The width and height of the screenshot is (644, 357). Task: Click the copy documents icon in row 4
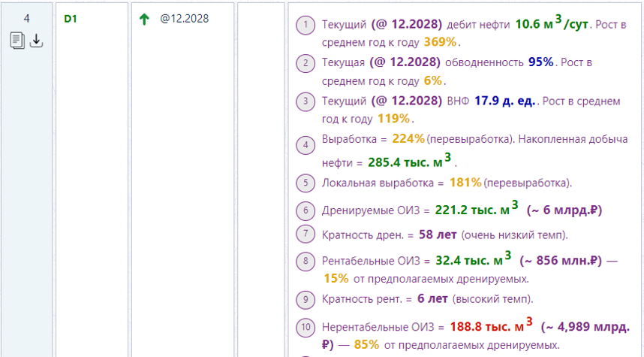click(18, 41)
